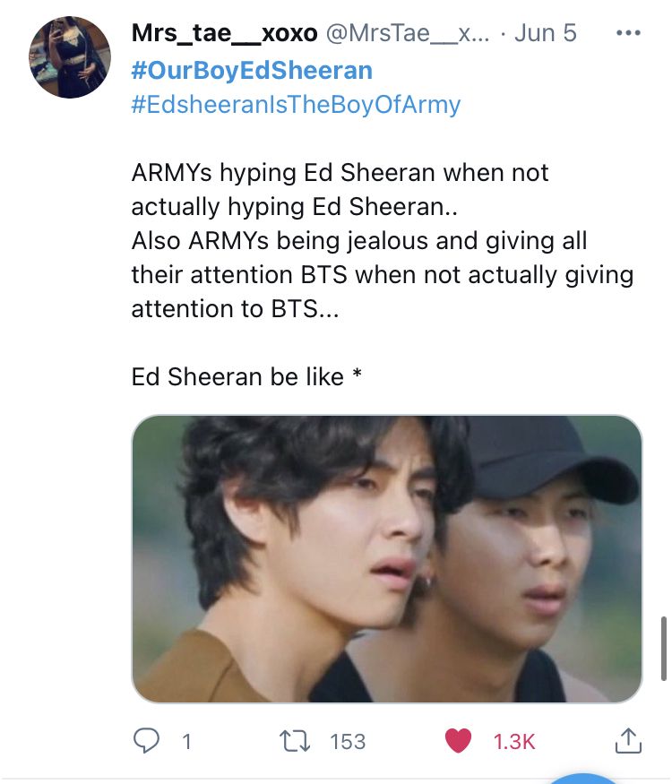Open the Mrs_tae__xoxo profile avatar
Viewport: 672px width, 784px height.
point(70,57)
